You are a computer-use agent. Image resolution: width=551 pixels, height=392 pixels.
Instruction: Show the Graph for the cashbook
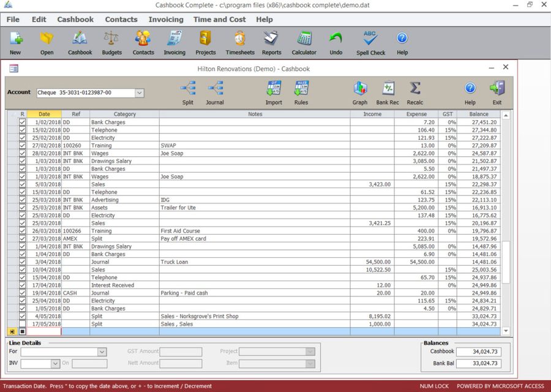click(360, 88)
